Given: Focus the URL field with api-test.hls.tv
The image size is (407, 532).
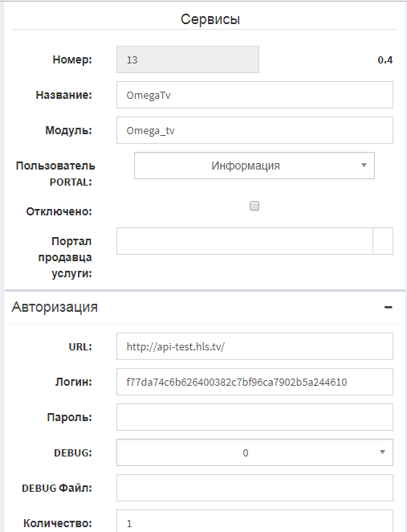Looking at the screenshot, I should pos(254,346).
